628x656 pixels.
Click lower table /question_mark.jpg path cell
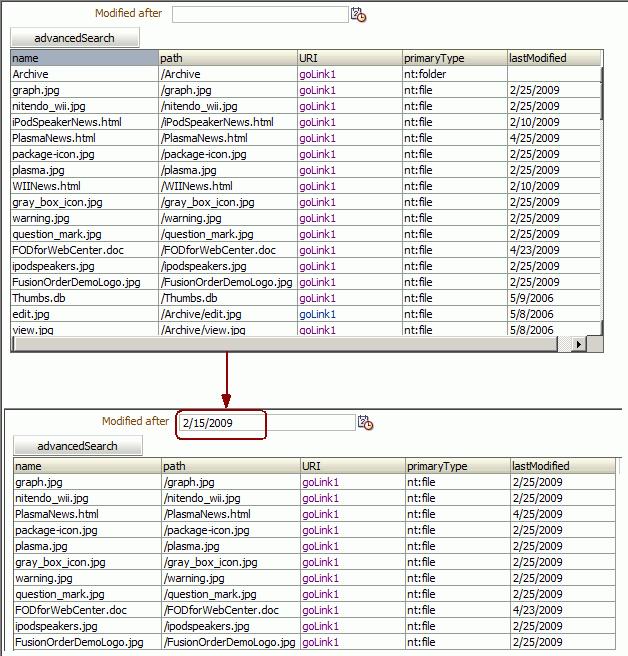pos(231,594)
